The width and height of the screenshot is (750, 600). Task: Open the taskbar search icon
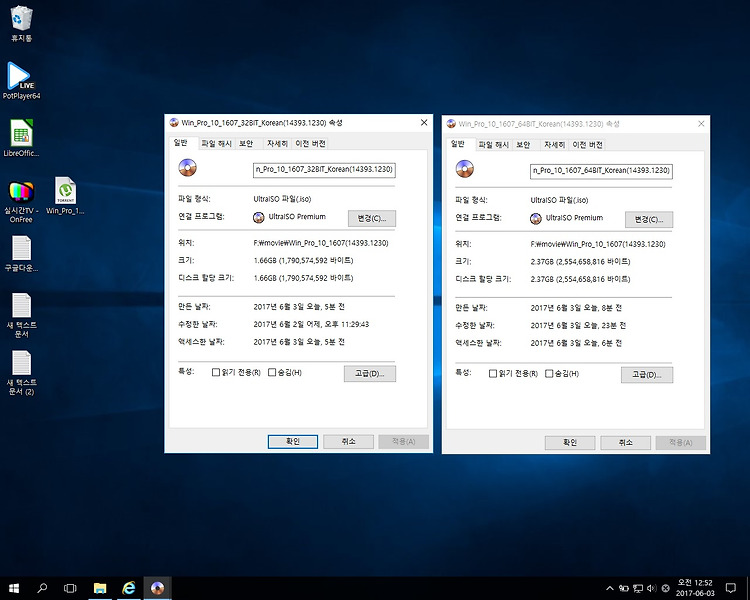click(x=42, y=588)
